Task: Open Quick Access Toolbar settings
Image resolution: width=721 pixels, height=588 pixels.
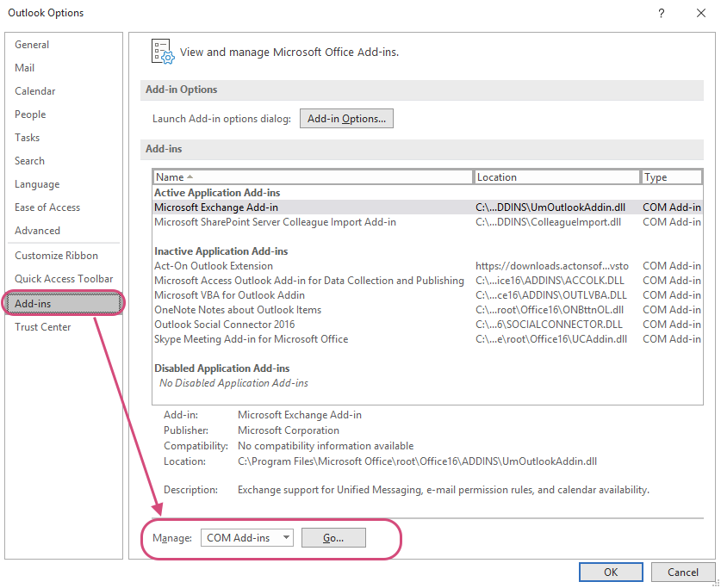Action: coord(64,279)
